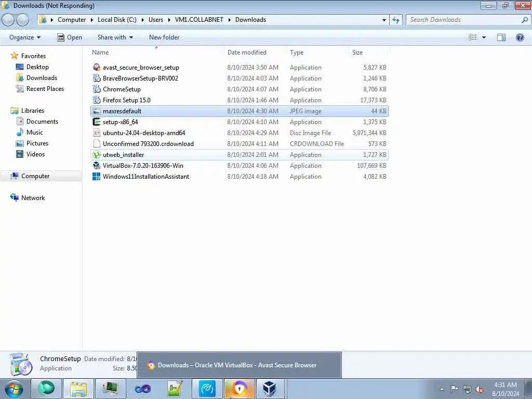Open Avast Secure Browser taskbar icon

(x=239, y=389)
